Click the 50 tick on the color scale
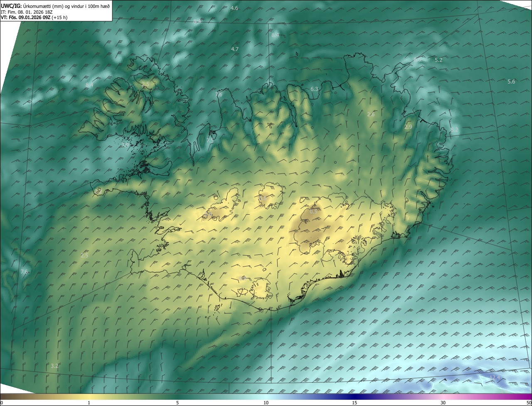 point(529,403)
